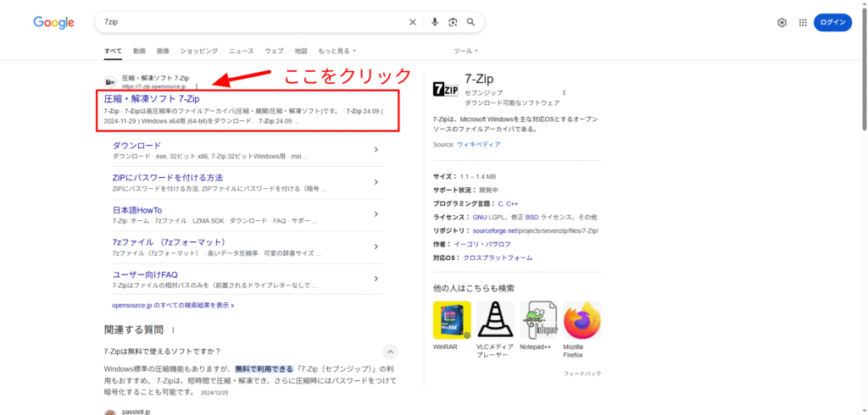Click the BSD license link

(x=532, y=217)
